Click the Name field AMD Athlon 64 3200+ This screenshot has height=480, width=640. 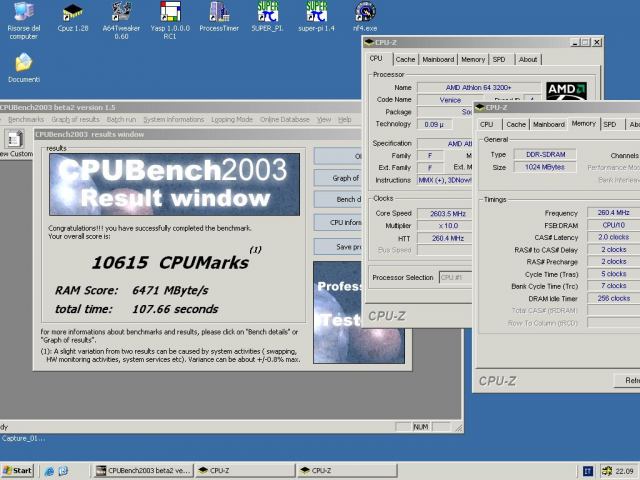(x=479, y=87)
